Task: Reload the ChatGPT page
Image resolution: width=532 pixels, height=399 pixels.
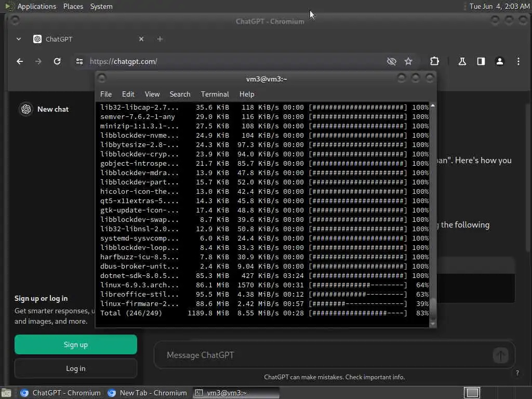Action: (57, 61)
